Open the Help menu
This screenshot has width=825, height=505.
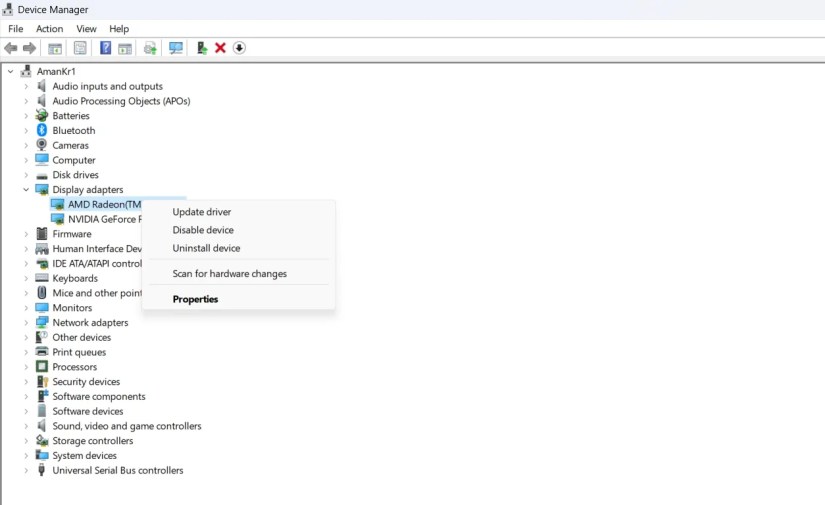pos(119,29)
